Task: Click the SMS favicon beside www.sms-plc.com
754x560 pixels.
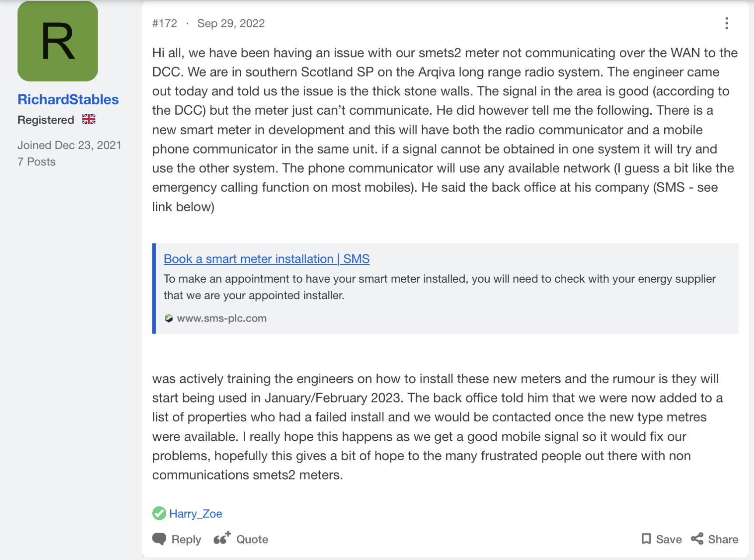Action: pos(169,318)
